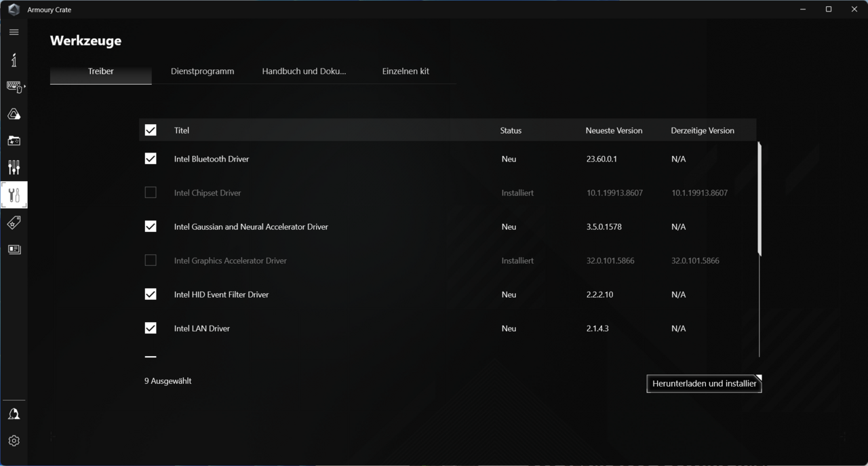Open the scenario profiles sliders icon
This screenshot has height=466, width=868.
point(14,168)
